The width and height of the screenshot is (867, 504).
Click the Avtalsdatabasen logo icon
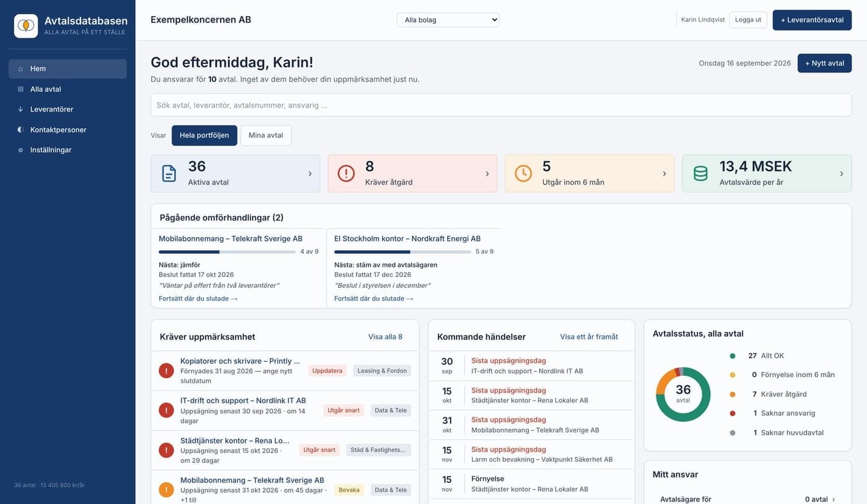[26, 26]
